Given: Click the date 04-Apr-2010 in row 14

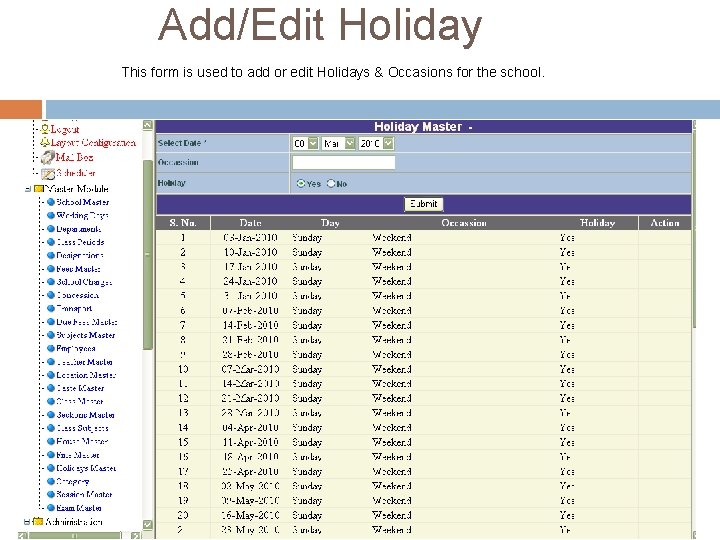Looking at the screenshot, I should (x=250, y=428).
